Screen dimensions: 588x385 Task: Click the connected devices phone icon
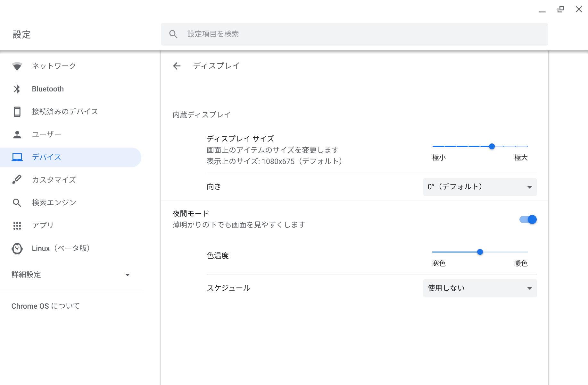click(x=17, y=112)
